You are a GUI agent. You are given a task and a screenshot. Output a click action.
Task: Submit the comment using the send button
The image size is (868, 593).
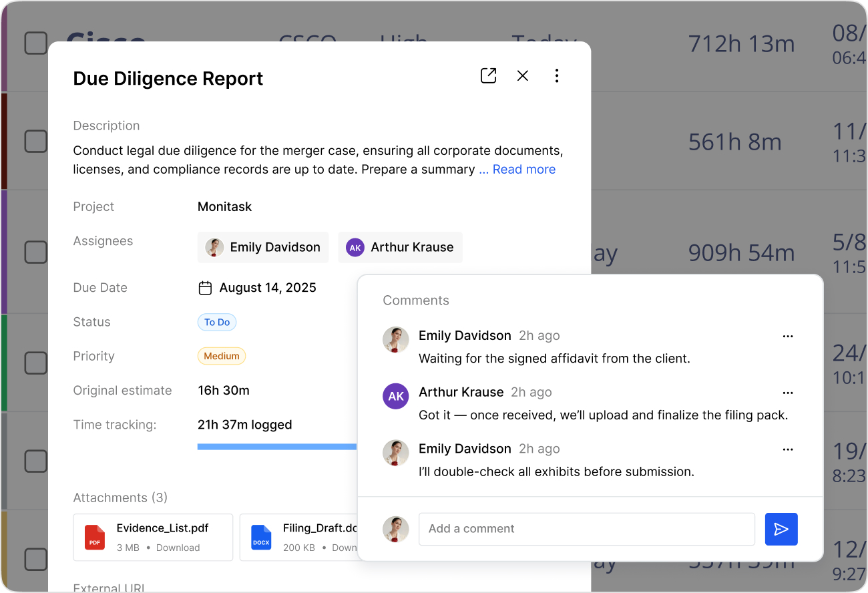point(781,528)
